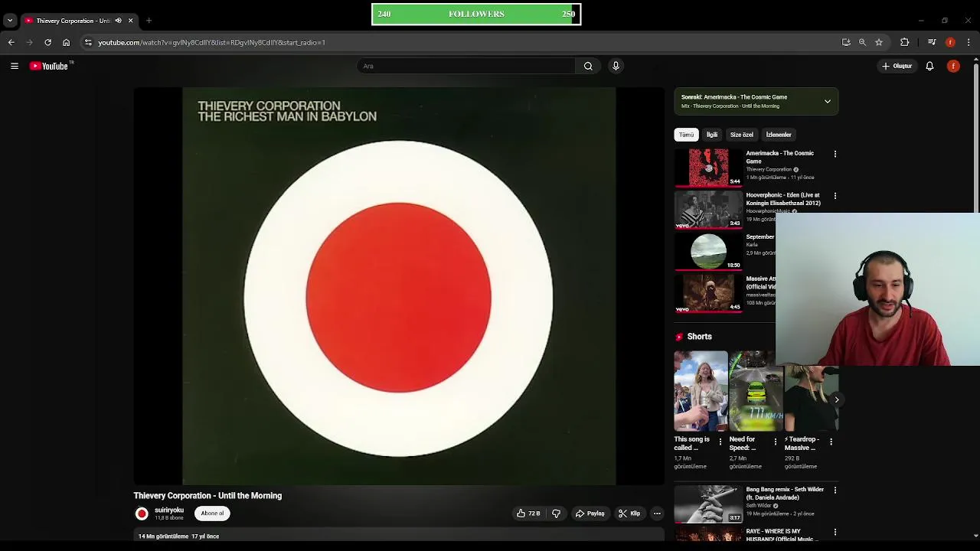Open the Massive Attack video thumbnail

coord(708,294)
